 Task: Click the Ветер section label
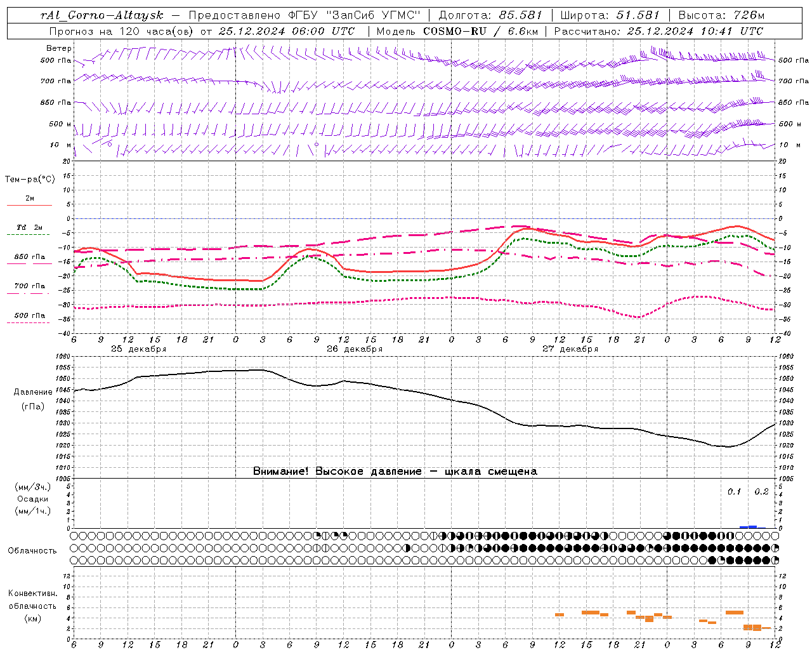(59, 48)
